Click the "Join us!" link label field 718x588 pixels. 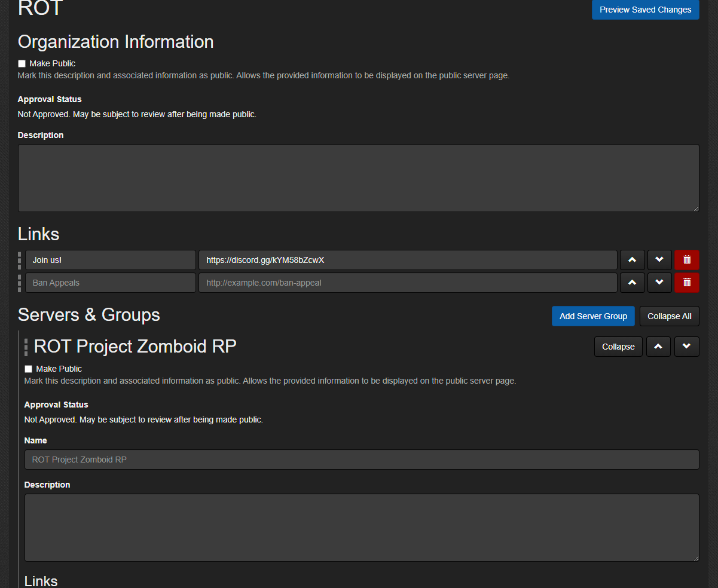click(110, 259)
